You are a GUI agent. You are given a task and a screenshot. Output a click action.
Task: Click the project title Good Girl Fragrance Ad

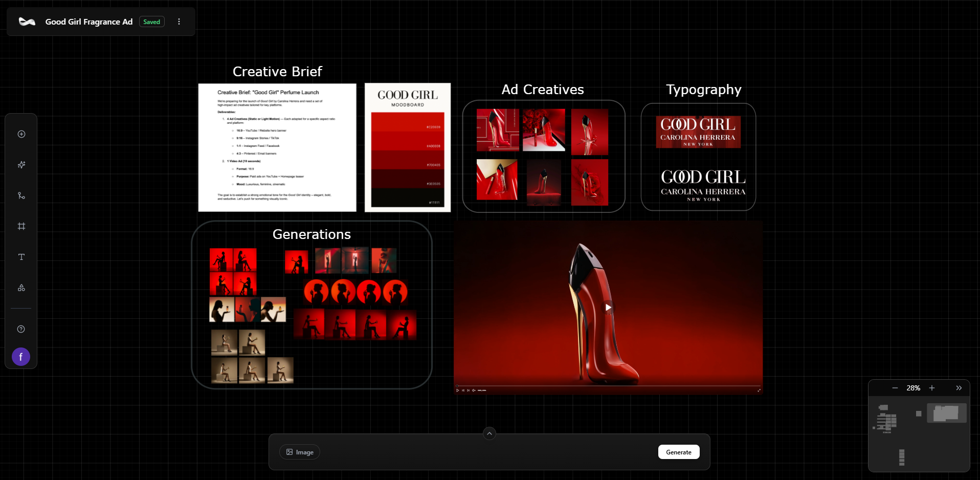89,21
